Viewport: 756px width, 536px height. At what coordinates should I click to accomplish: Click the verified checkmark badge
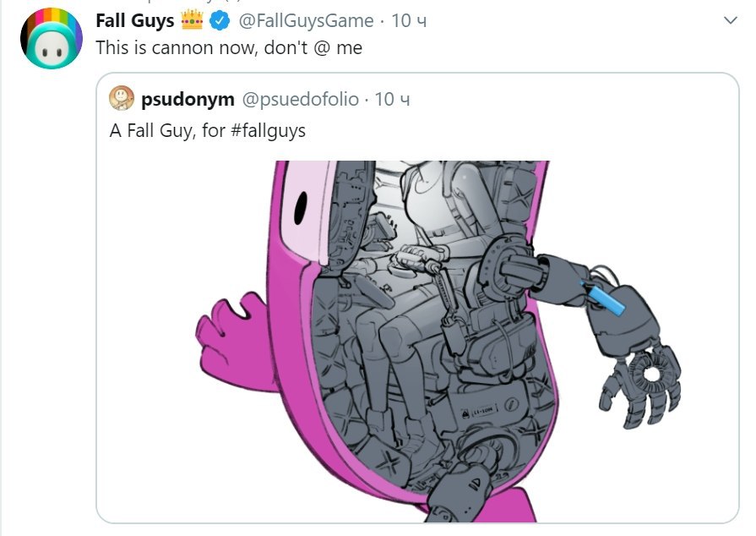tap(220, 21)
